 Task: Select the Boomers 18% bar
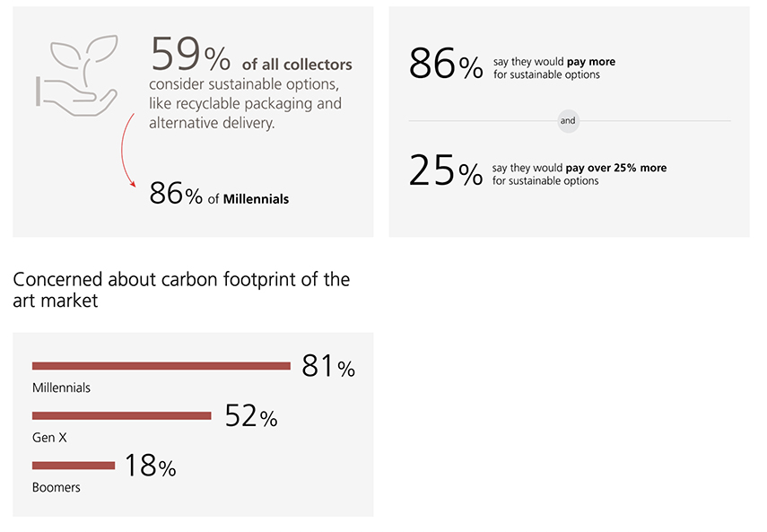click(x=74, y=466)
